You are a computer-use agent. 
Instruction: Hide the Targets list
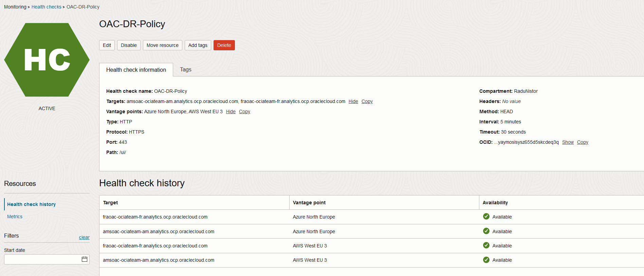coord(353,102)
